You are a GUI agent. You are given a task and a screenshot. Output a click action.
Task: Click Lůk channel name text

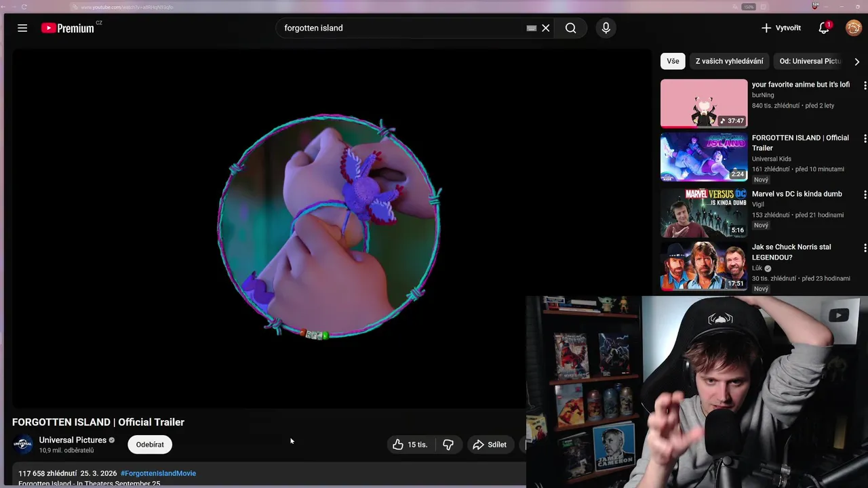[x=757, y=268]
